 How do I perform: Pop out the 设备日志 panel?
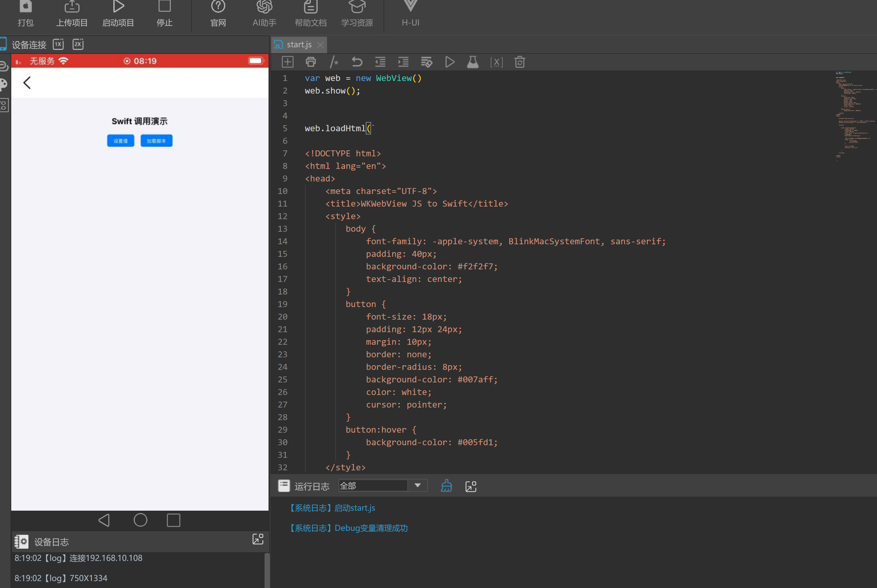[258, 539]
